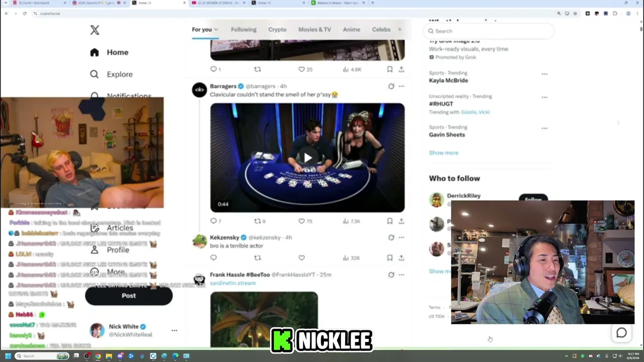Open the Frank Hassle post image
The image size is (644, 362).
(264, 319)
